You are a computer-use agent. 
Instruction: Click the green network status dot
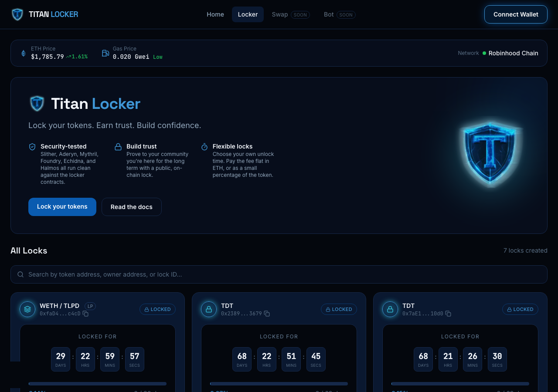484,53
